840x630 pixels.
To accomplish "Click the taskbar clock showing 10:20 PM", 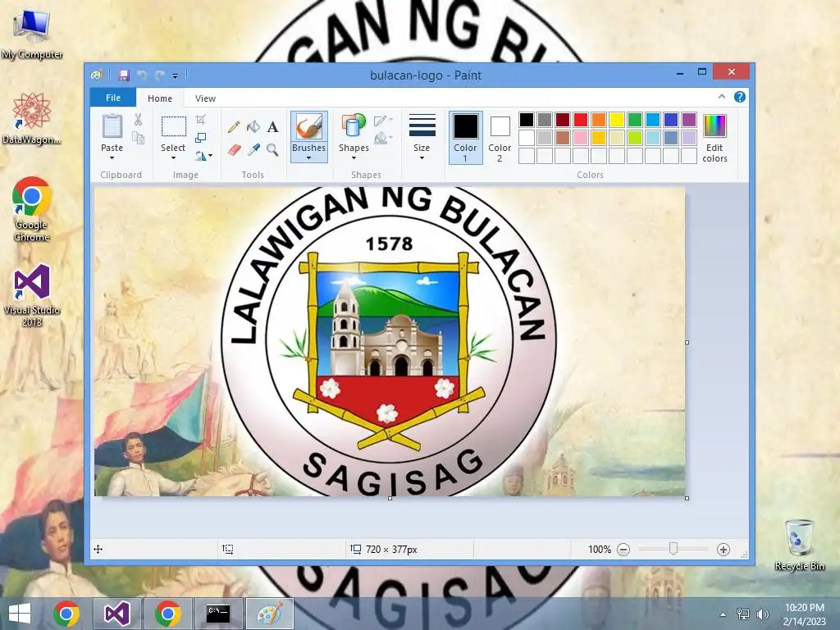I will [805, 614].
